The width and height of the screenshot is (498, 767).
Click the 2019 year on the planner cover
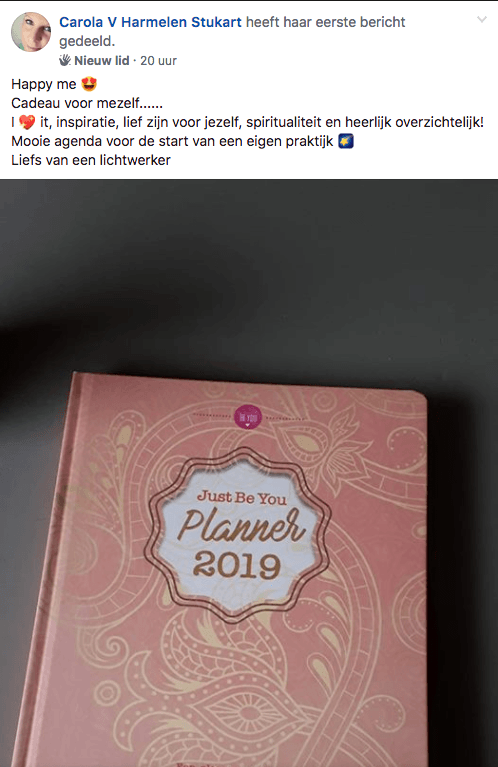(237, 565)
